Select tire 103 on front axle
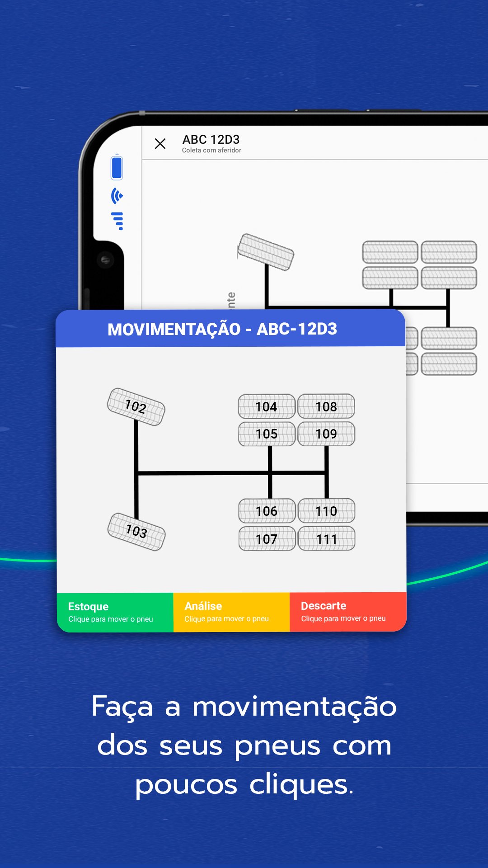Viewport: 488px width, 868px height. 136,532
